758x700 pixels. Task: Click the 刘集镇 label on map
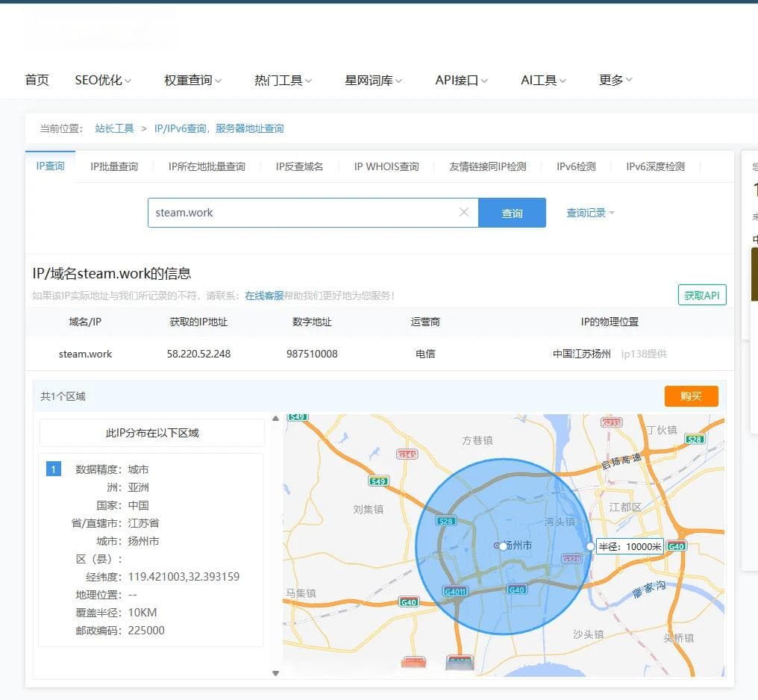[x=369, y=509]
